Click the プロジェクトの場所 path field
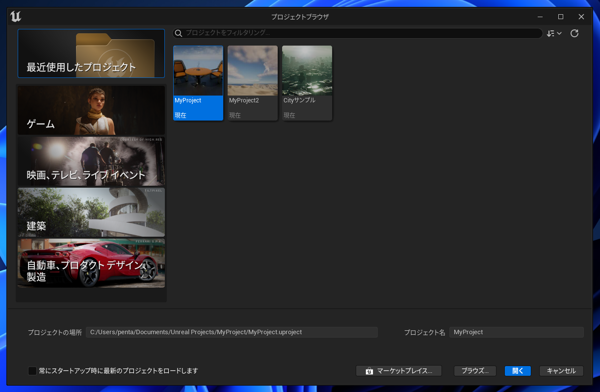Image resolution: width=600 pixels, height=392 pixels. coord(232,332)
